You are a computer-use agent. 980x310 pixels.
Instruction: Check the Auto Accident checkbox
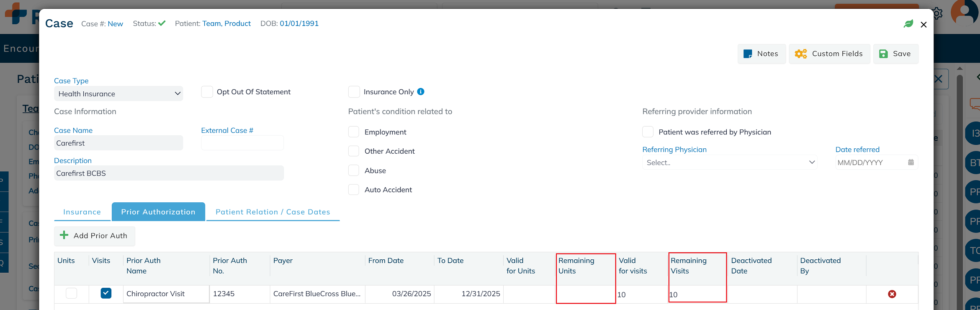[354, 190]
